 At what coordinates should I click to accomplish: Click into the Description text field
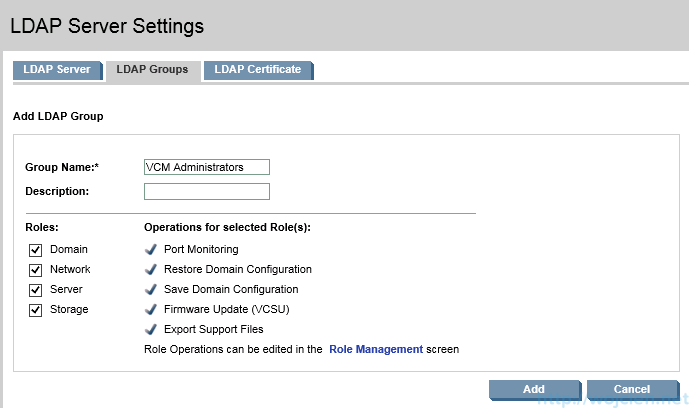[207, 191]
